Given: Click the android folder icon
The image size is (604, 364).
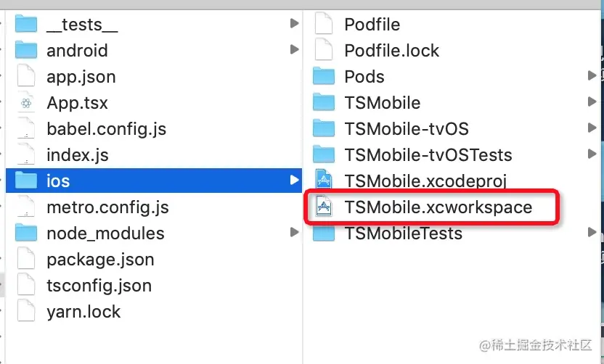Looking at the screenshot, I should pyautogui.click(x=26, y=50).
